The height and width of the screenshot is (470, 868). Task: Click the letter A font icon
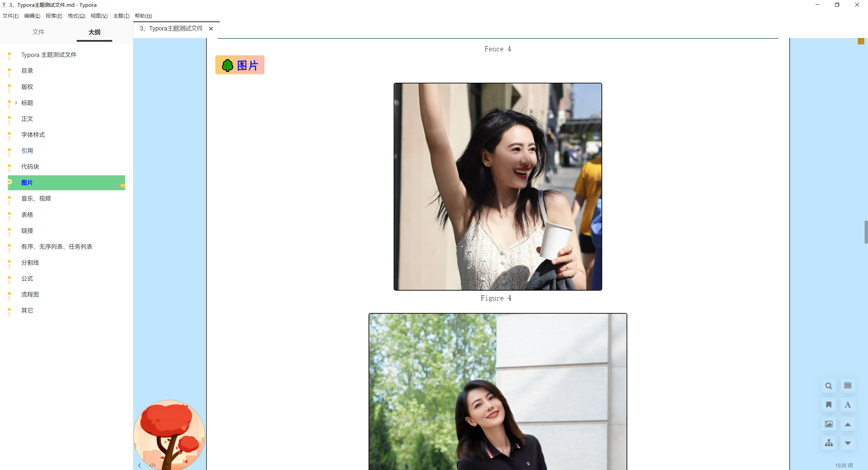pyautogui.click(x=848, y=405)
